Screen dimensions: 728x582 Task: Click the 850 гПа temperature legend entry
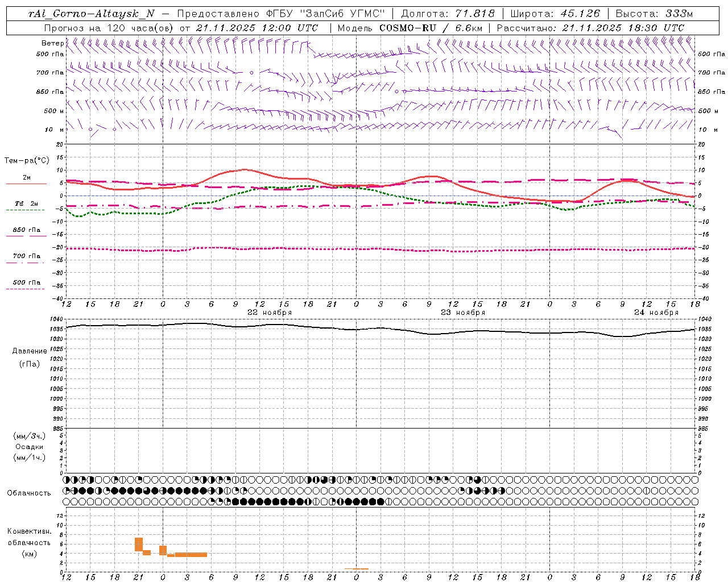pos(26,232)
